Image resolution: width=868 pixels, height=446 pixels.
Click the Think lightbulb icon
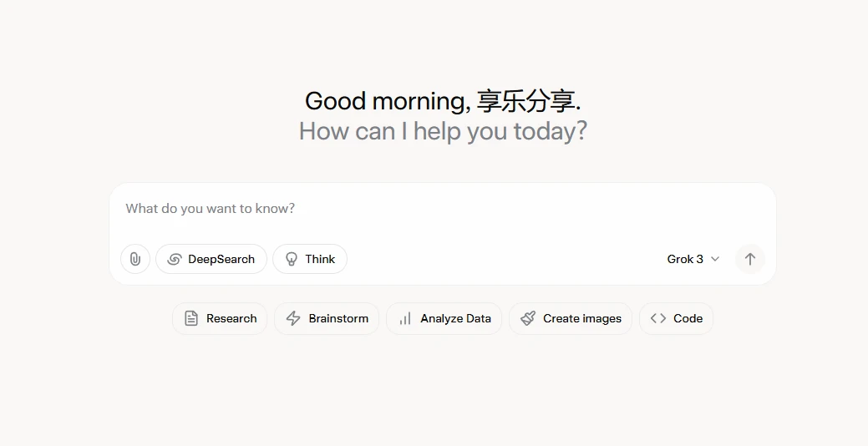tap(292, 259)
